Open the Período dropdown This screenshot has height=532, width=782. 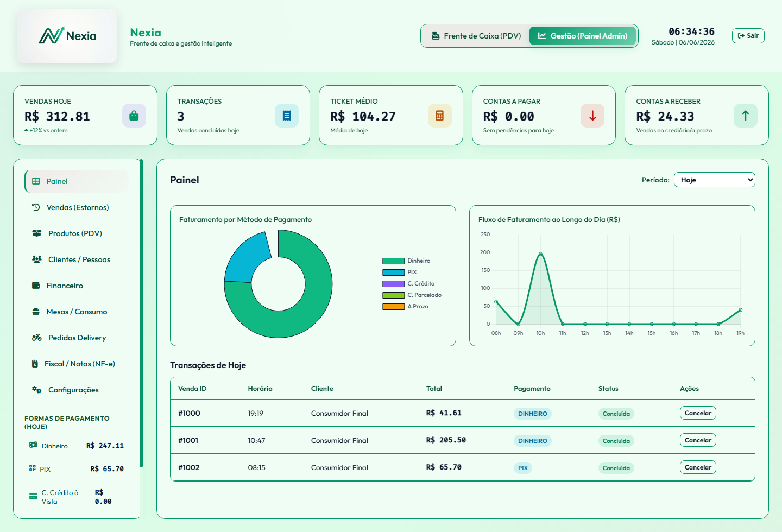pyautogui.click(x=715, y=180)
